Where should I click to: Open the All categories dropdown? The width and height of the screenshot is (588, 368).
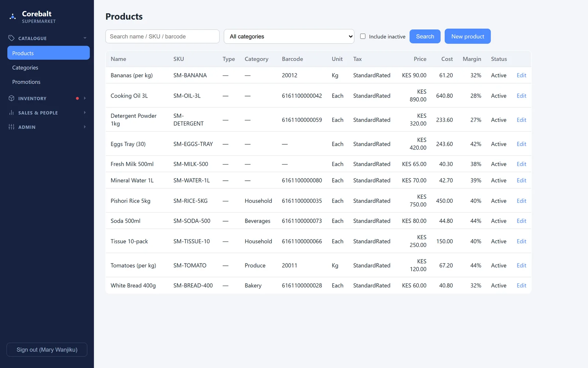pos(289,36)
